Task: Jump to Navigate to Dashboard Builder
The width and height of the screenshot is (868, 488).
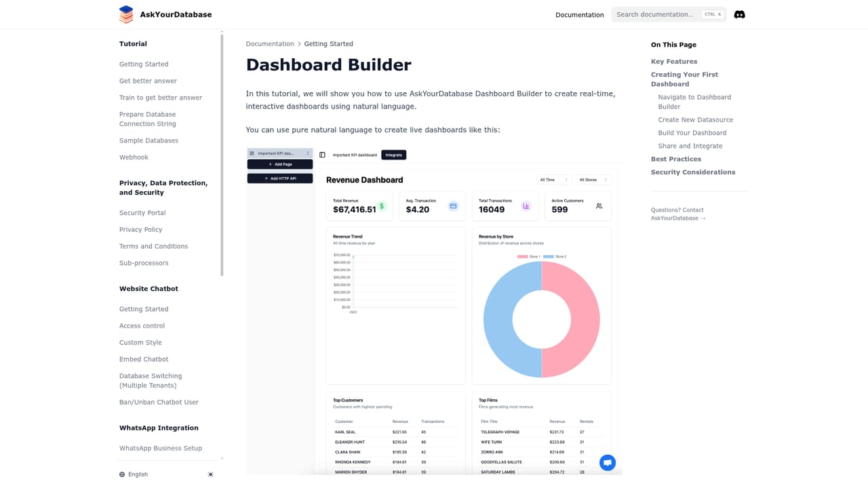Action: (694, 102)
